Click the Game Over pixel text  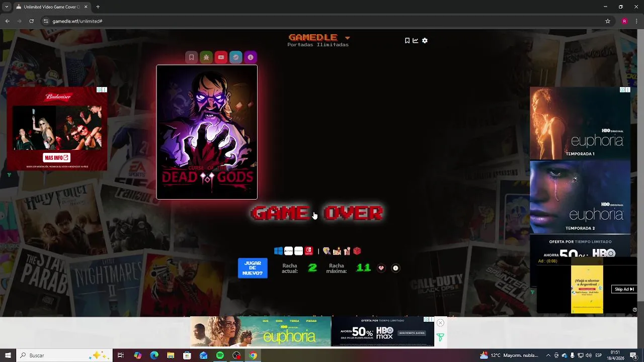(317, 213)
